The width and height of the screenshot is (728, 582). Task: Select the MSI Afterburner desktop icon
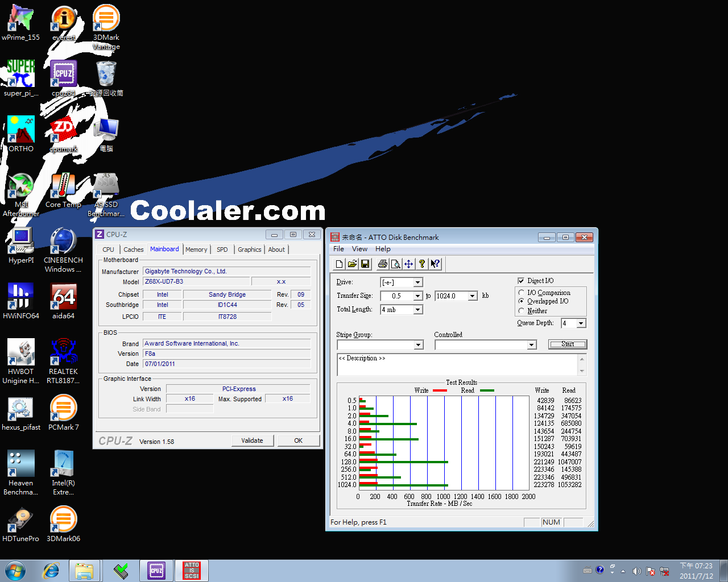click(21, 194)
